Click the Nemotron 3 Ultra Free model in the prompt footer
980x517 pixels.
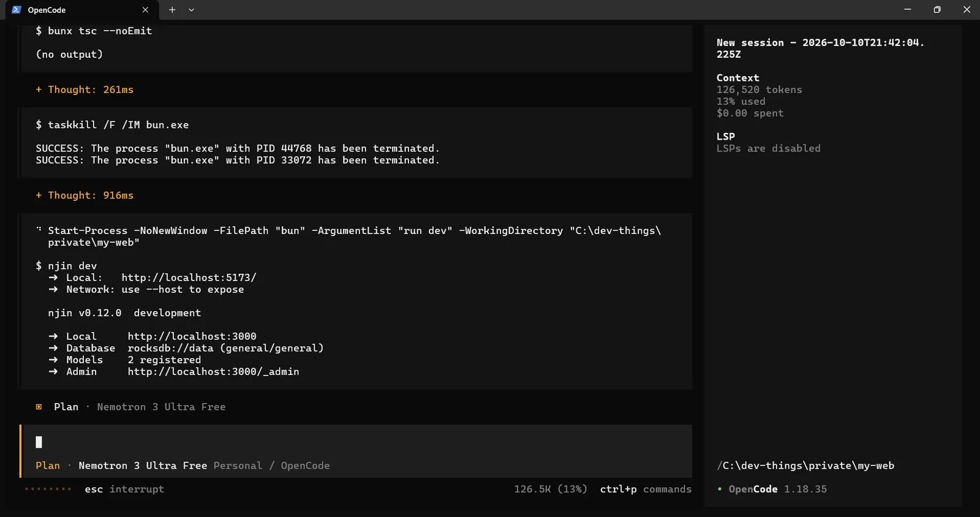(x=143, y=466)
